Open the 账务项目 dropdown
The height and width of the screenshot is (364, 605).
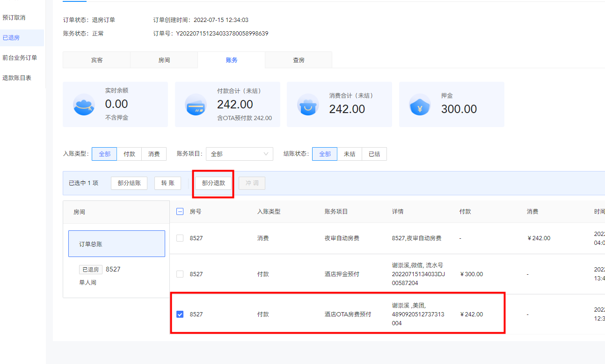(x=240, y=154)
